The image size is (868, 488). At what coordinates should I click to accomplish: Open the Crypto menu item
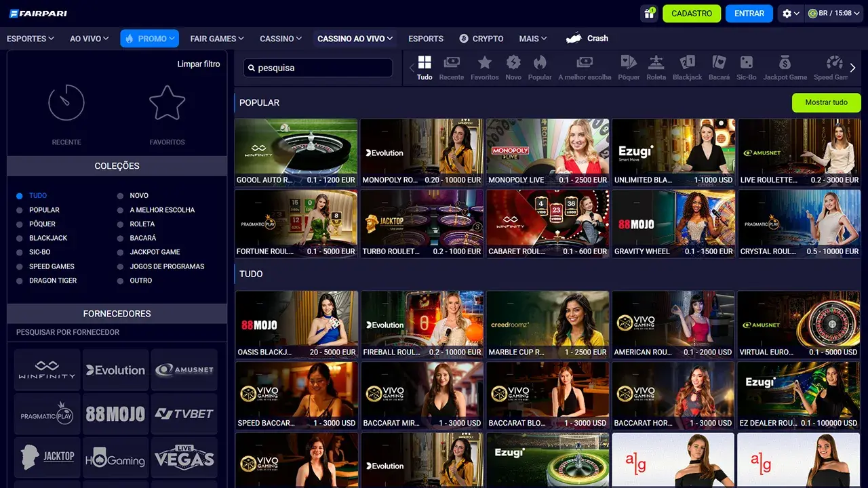pos(481,39)
